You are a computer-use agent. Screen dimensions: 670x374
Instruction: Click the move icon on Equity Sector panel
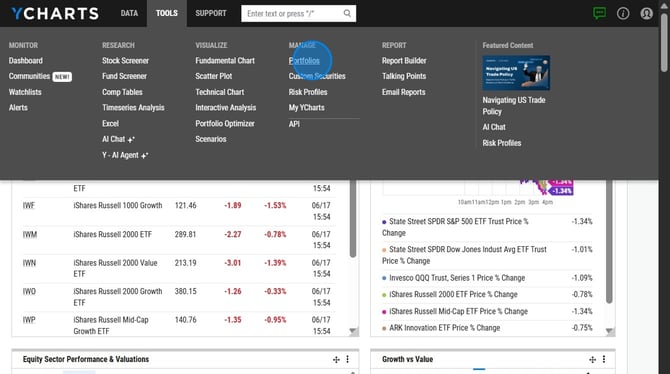[336, 360]
